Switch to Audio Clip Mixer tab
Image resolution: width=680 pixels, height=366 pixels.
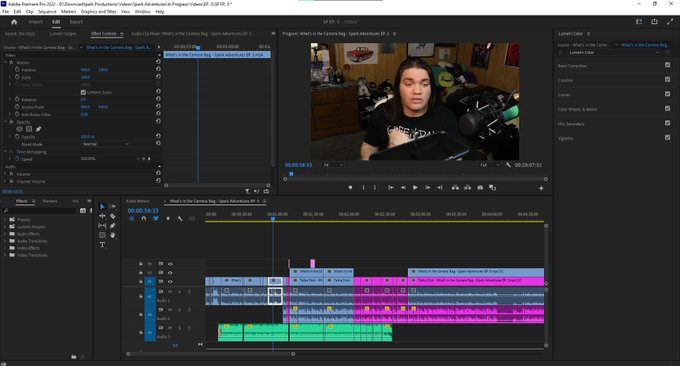point(191,33)
